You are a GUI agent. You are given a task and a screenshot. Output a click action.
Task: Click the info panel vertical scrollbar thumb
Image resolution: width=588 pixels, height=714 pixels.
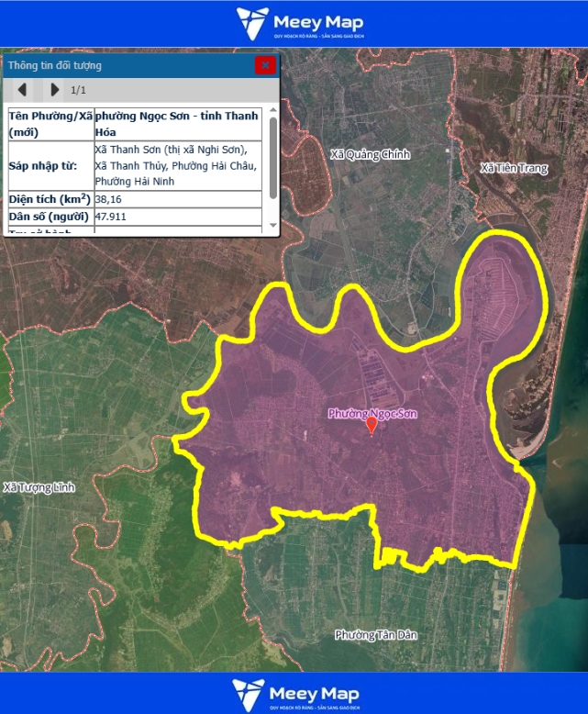point(272,156)
